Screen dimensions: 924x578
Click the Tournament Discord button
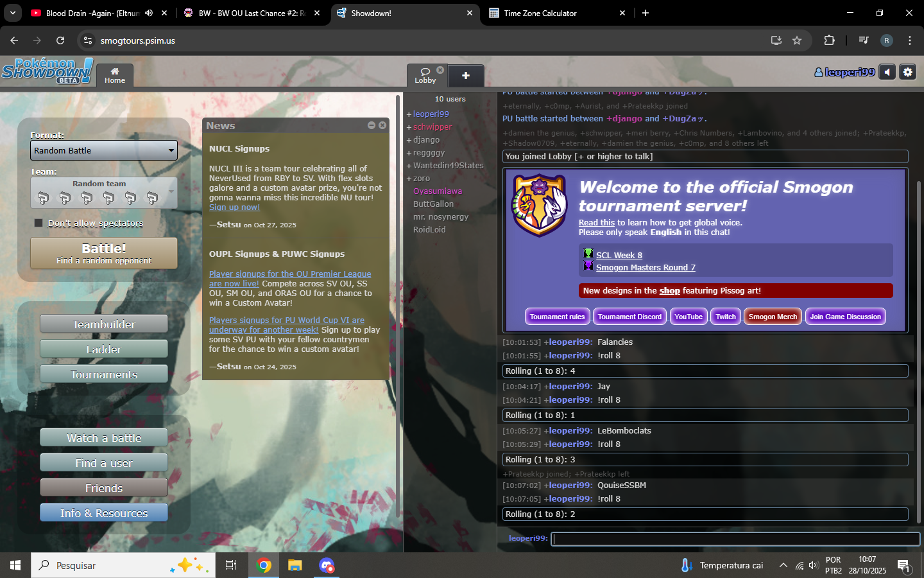point(629,317)
